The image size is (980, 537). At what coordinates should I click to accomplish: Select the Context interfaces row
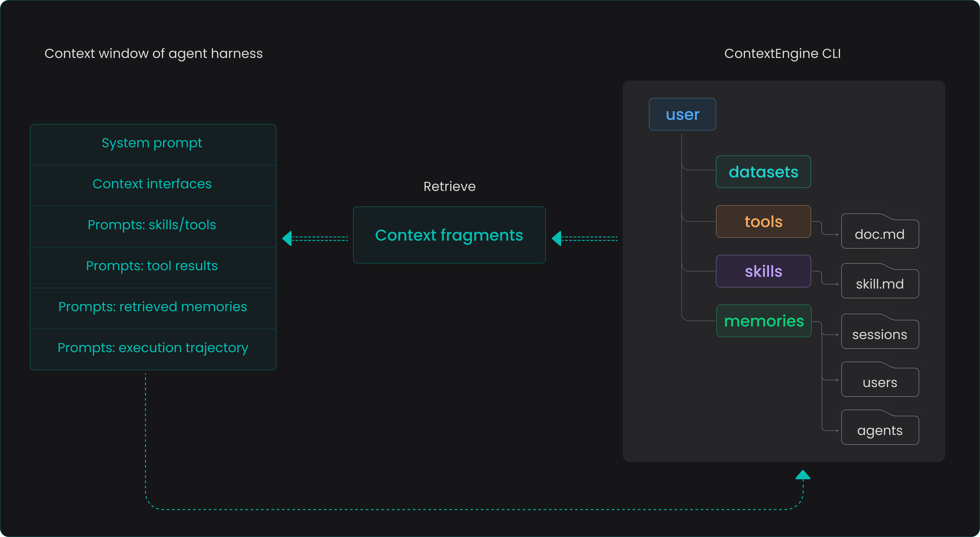(153, 185)
